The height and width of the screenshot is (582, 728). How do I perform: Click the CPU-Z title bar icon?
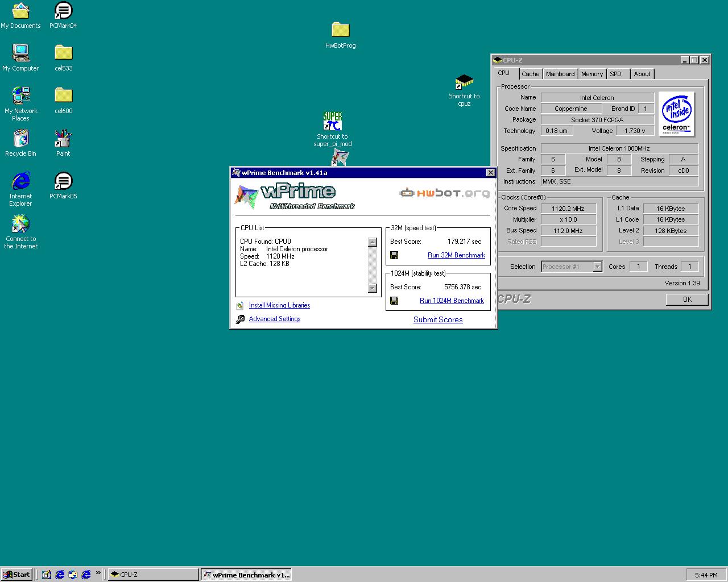point(498,60)
